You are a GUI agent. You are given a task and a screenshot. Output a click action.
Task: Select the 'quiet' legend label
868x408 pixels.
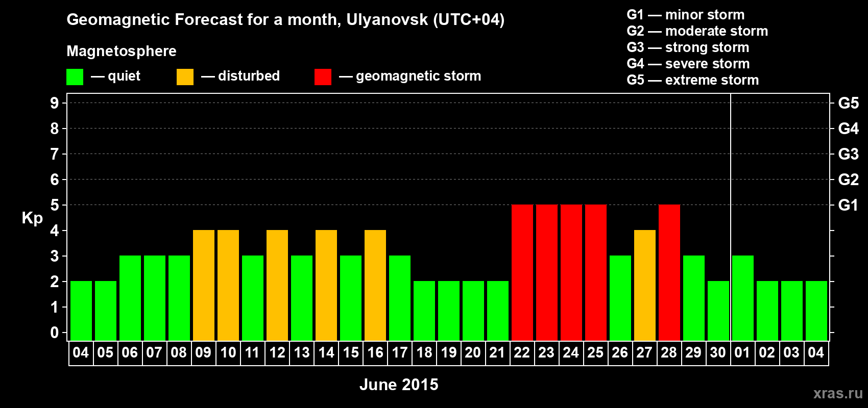124,76
